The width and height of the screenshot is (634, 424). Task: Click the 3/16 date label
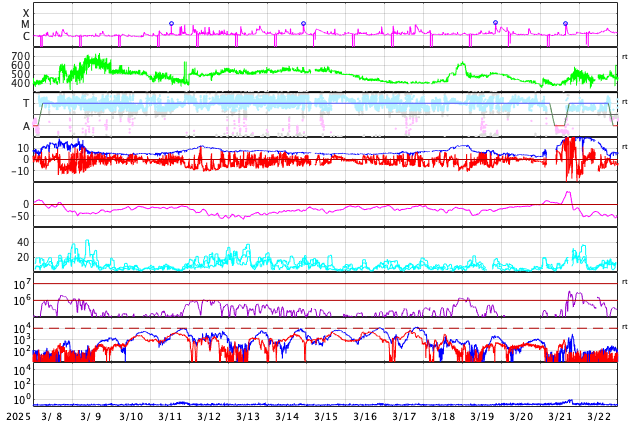[365, 417]
